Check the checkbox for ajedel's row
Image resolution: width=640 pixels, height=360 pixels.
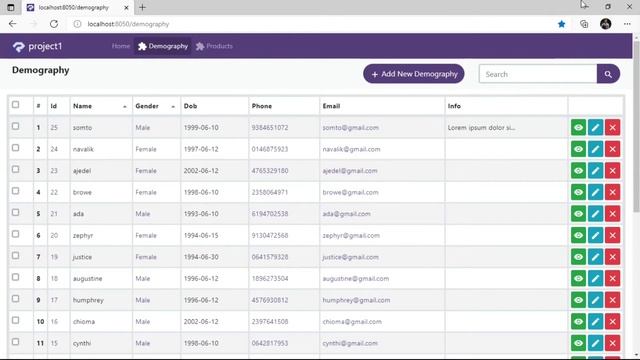point(16,169)
